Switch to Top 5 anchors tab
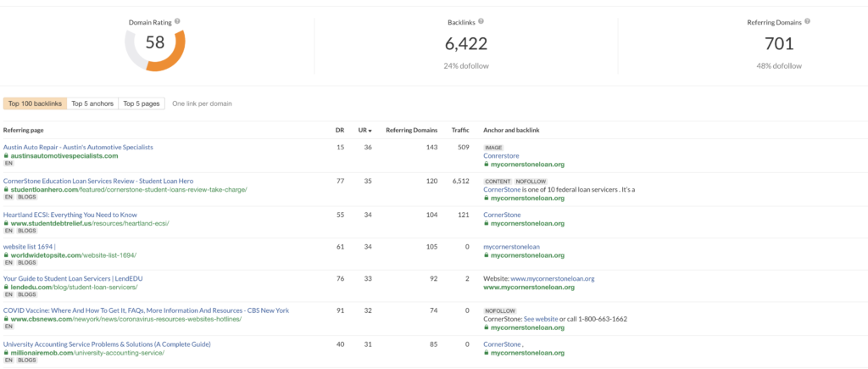 92,103
